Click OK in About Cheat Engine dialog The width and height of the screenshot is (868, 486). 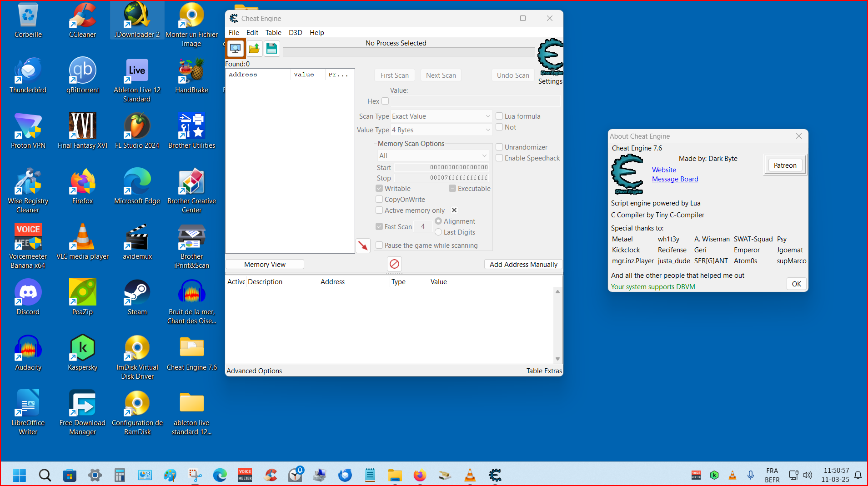[796, 284]
